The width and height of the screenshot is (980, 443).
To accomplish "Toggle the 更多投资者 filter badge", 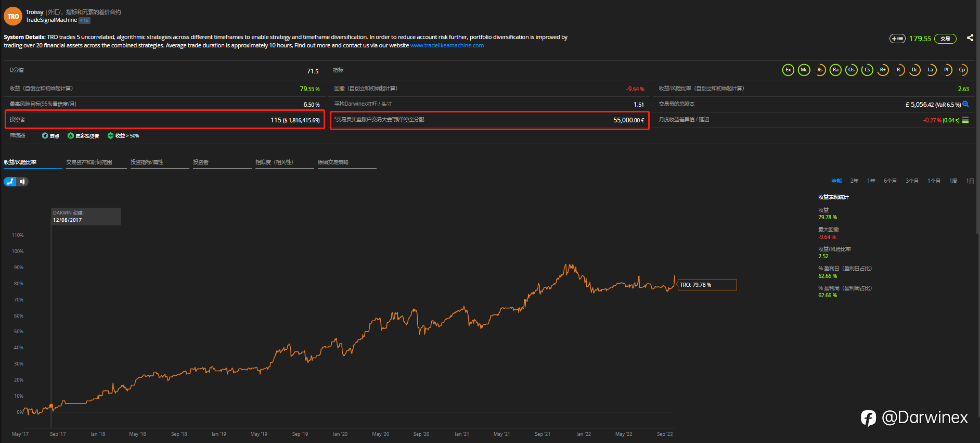I will click(x=83, y=136).
